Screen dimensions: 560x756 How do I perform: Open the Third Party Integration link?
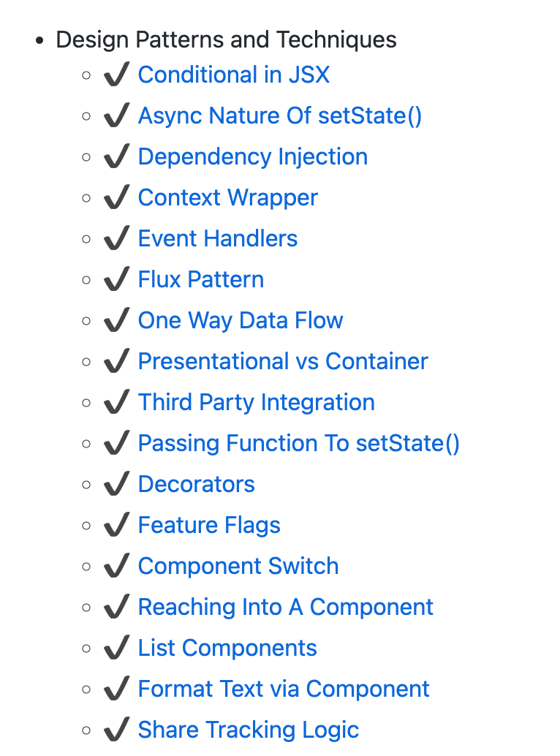[256, 402]
